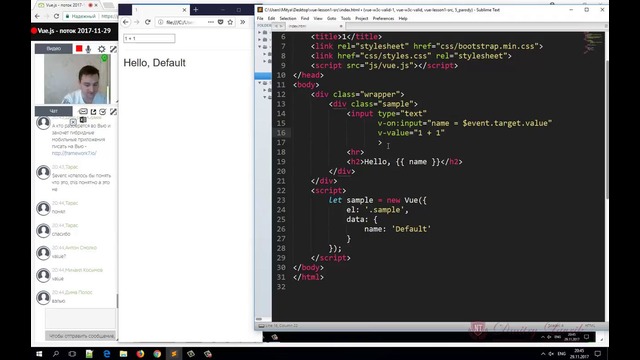The height and width of the screenshot is (360, 640).
Task: Change syntax via HTML in status bar
Action: 590,326
